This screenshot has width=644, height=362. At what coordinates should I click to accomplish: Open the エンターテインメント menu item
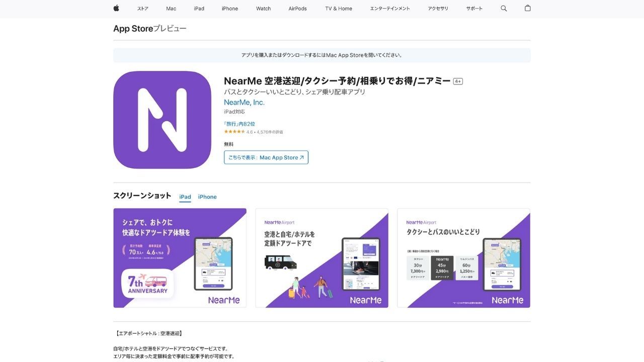pyautogui.click(x=390, y=9)
